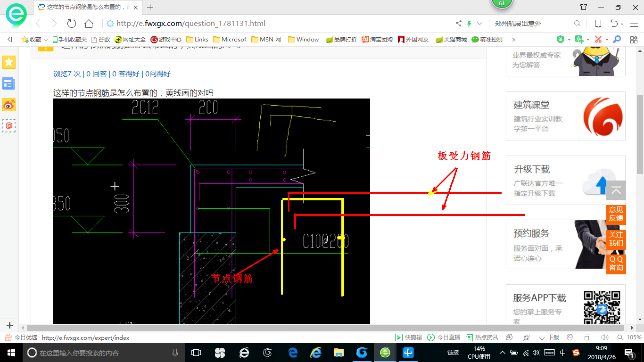Open the MSN 网 bookmark folder

(x=266, y=40)
